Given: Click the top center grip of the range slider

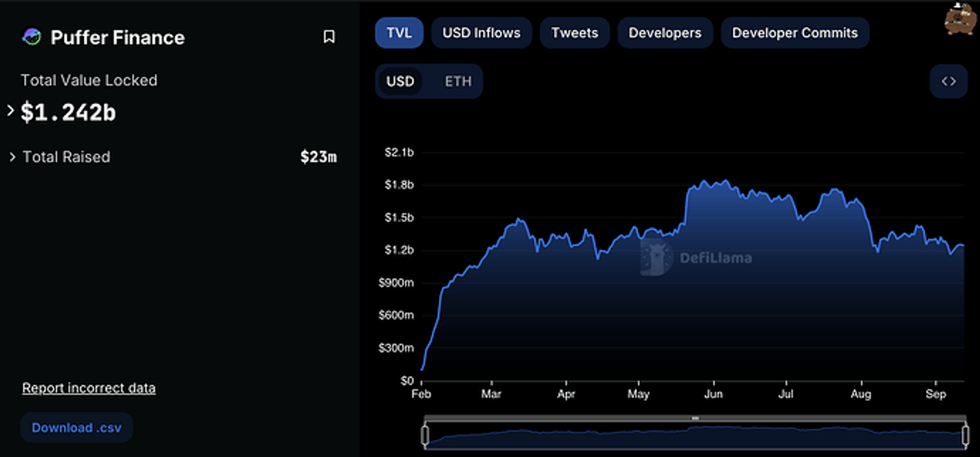Looking at the screenshot, I should pos(695,418).
